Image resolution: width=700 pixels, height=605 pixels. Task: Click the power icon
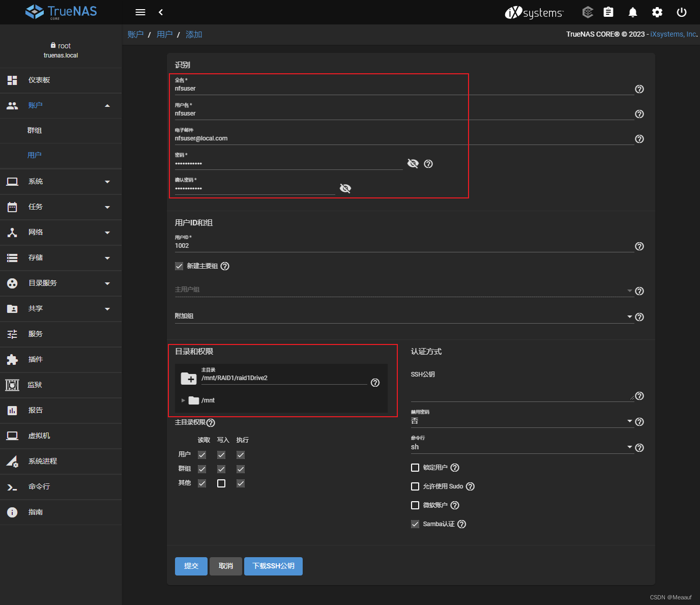(x=682, y=12)
